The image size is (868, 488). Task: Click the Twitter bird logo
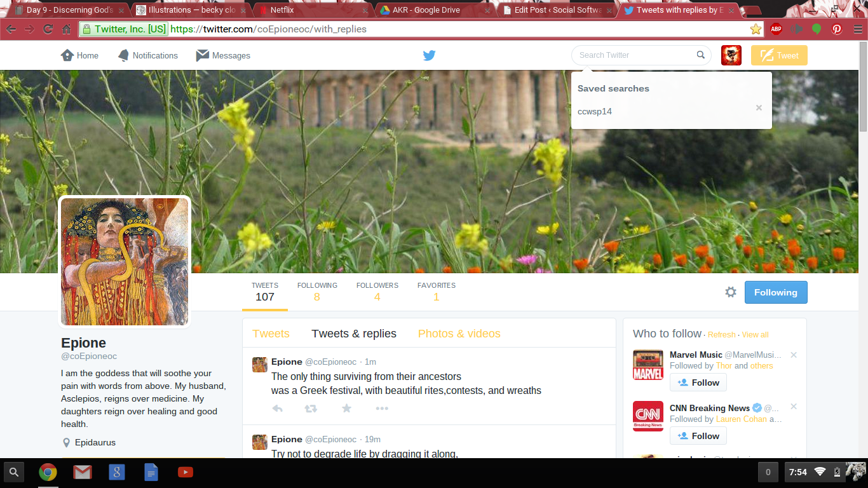pos(430,55)
